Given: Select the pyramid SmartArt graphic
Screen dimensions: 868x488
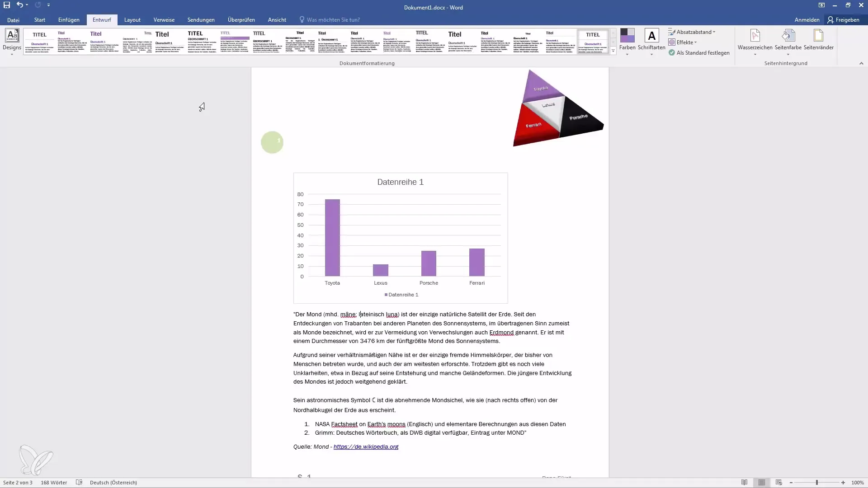Looking at the screenshot, I should [x=558, y=108].
